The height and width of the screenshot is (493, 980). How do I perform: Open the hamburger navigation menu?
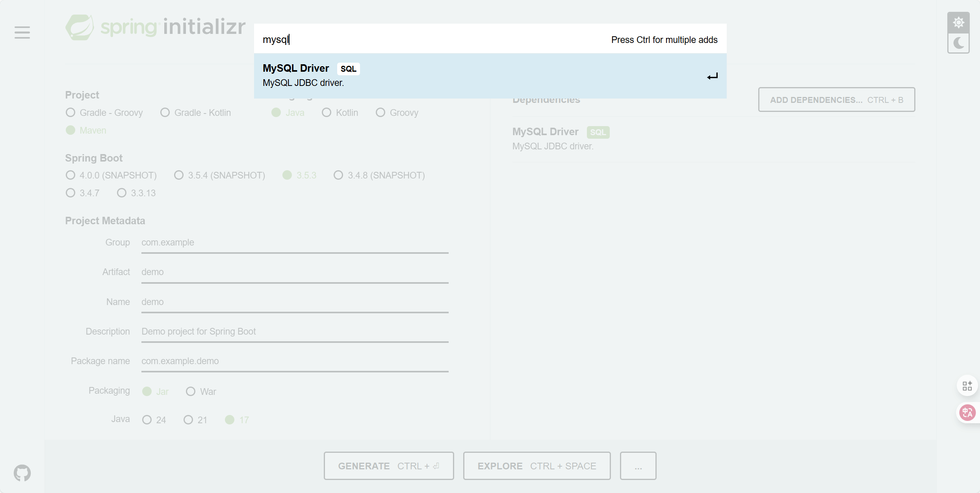click(22, 32)
